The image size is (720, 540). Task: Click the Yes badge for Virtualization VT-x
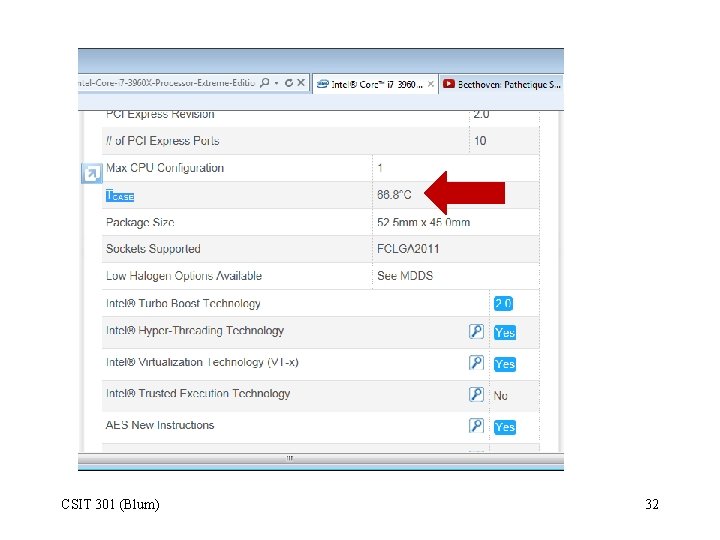point(505,364)
